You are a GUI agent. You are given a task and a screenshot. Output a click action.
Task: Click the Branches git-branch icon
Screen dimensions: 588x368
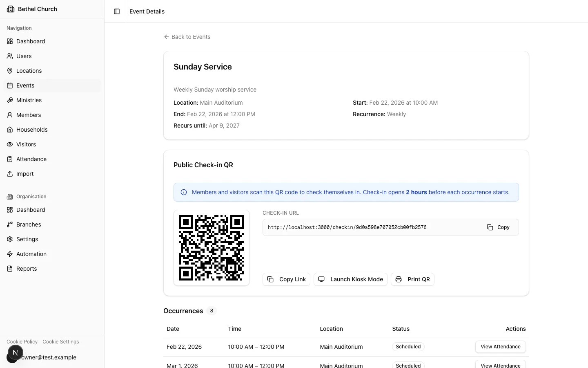click(10, 224)
